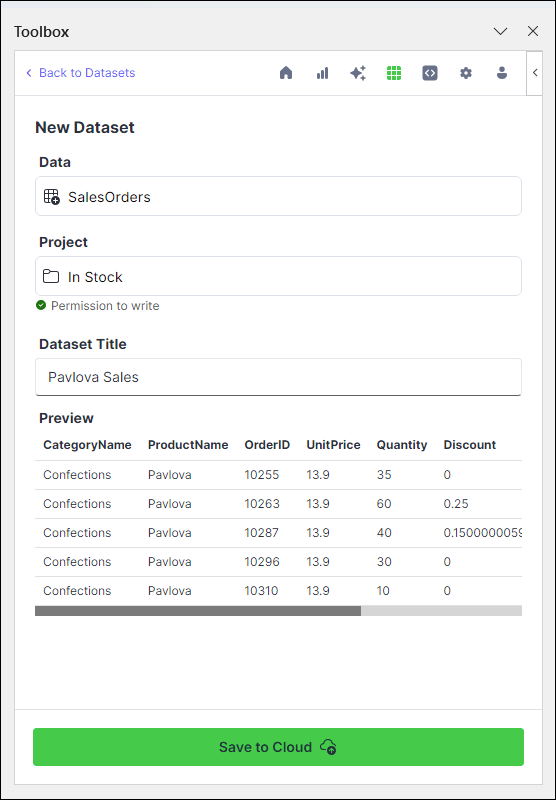The width and height of the screenshot is (556, 800).
Task: Open the SalesOrders data selector
Action: click(279, 196)
